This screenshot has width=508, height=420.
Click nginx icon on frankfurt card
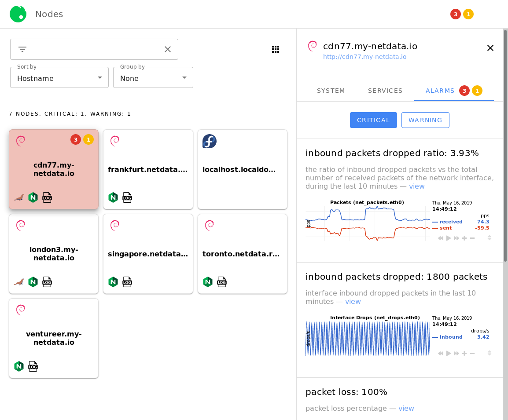(113, 197)
